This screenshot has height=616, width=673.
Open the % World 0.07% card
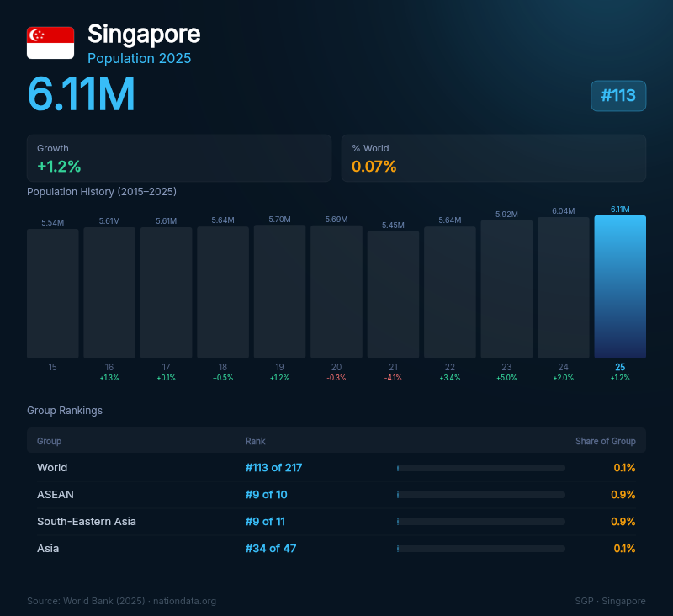pos(494,158)
